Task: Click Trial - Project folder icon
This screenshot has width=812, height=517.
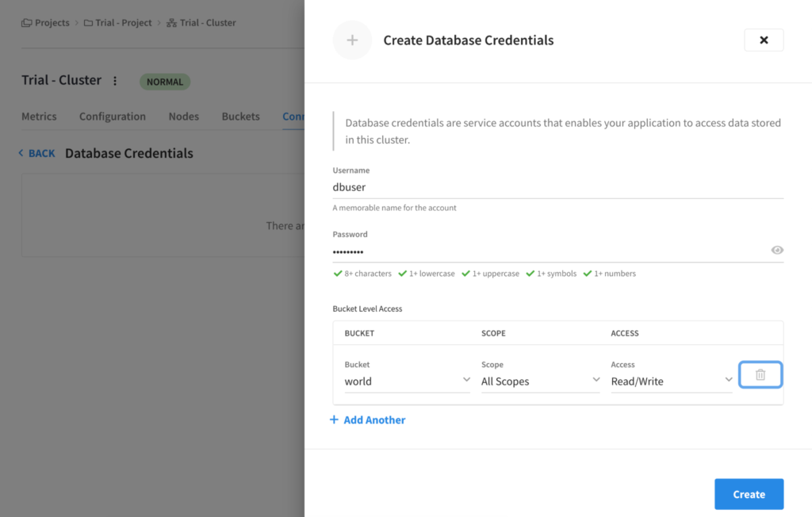Action: point(88,23)
